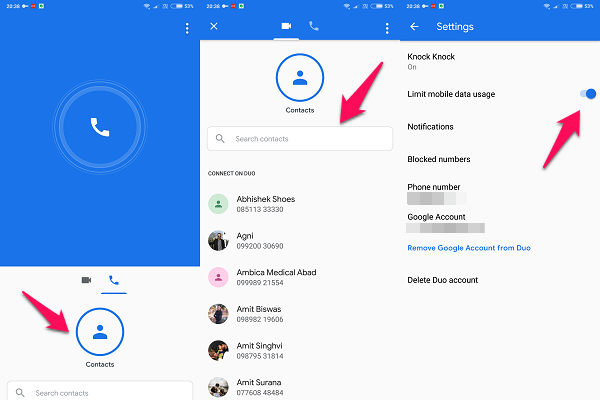Select contact Amit Surana

300,387
